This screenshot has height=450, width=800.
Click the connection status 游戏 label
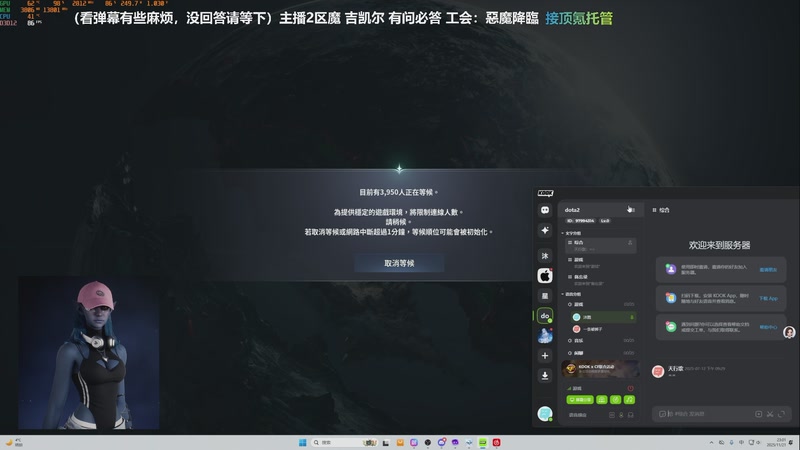pos(577,388)
